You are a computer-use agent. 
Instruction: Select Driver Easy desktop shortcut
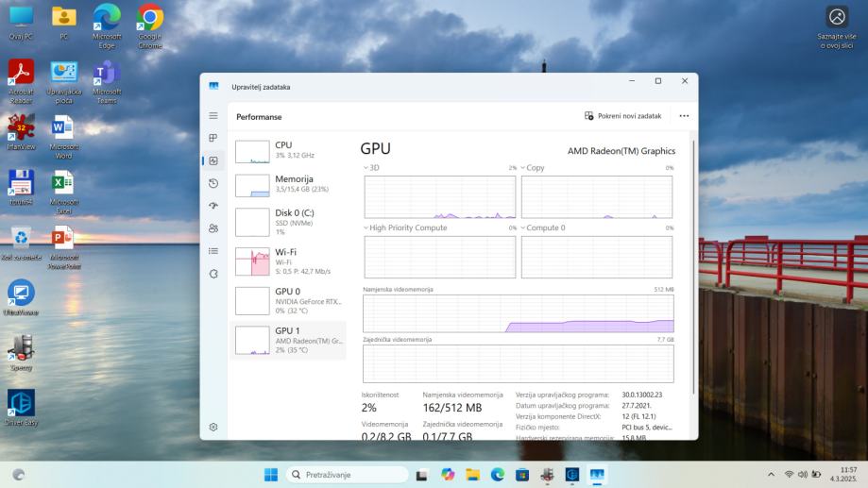point(21,409)
